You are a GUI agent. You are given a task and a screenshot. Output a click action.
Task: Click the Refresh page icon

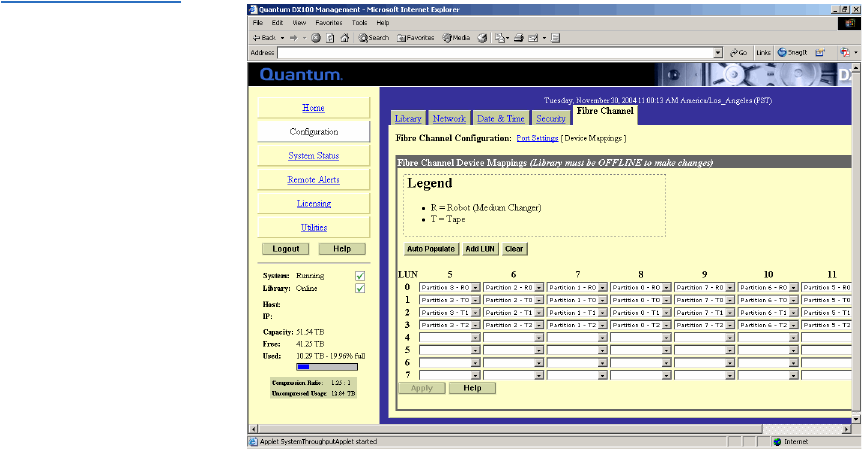[330, 38]
